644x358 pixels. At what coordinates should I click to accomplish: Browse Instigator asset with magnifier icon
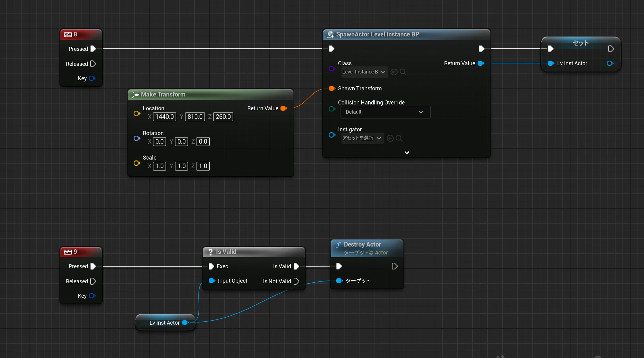399,138
